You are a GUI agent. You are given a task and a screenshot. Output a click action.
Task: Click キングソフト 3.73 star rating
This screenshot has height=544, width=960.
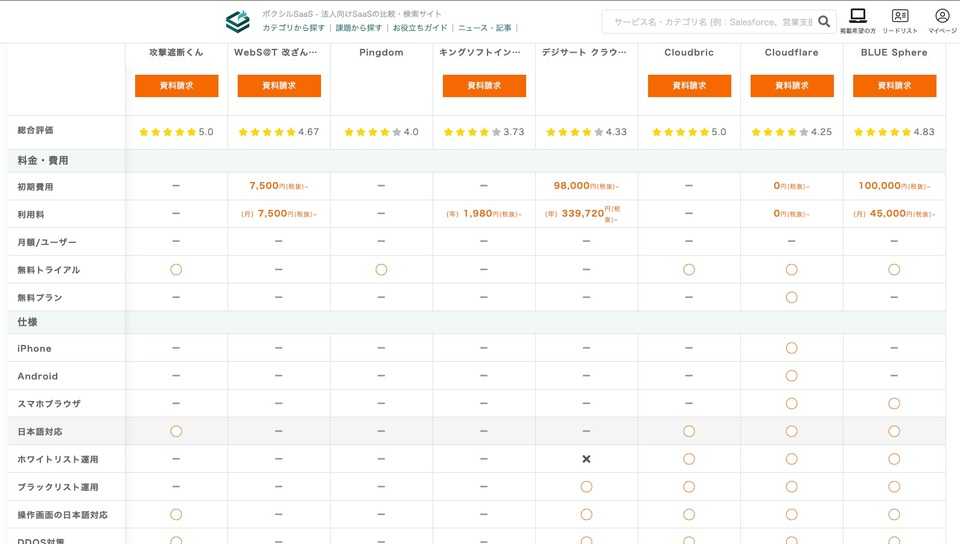tap(484, 132)
